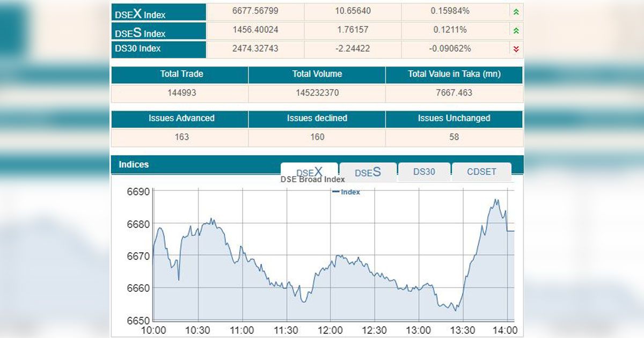Click the 13:00 time axis label

418,330
